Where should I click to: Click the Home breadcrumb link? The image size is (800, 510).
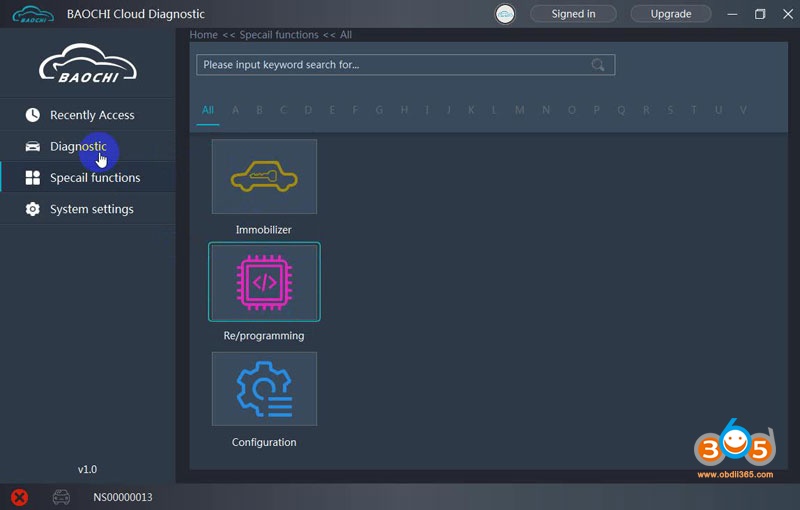pos(204,35)
